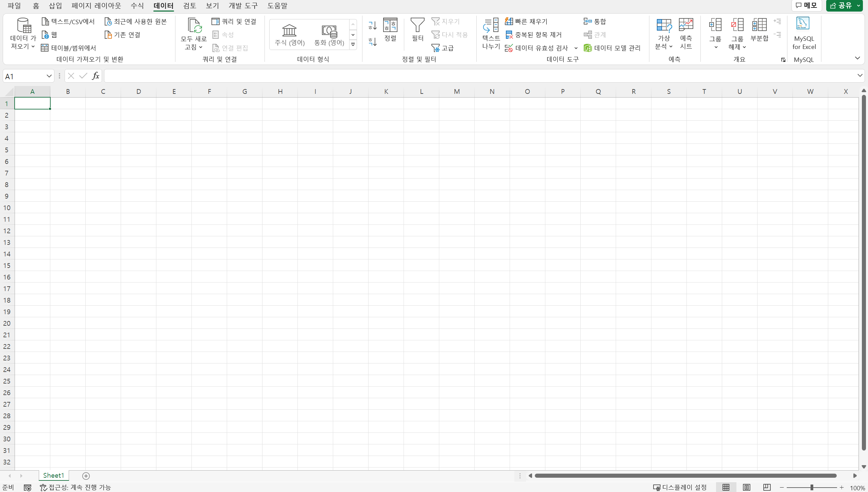Image resolution: width=868 pixels, height=492 pixels.
Task: Switch to page break preview view
Action: pos(767,487)
